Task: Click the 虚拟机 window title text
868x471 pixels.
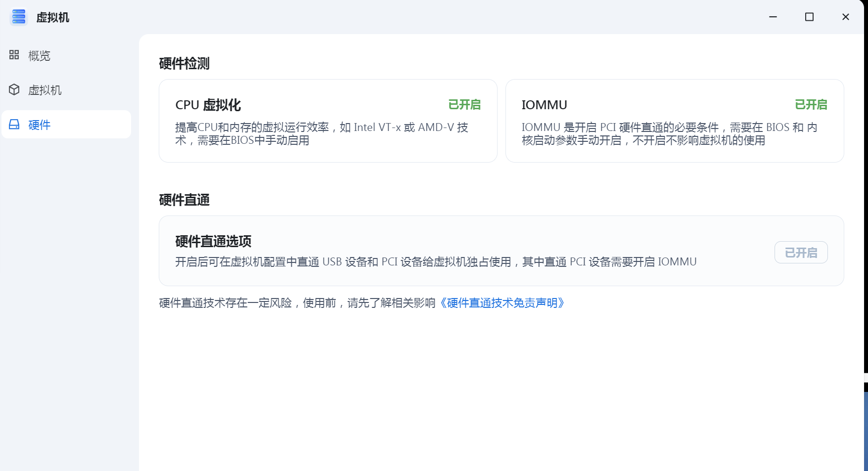Action: (x=53, y=17)
